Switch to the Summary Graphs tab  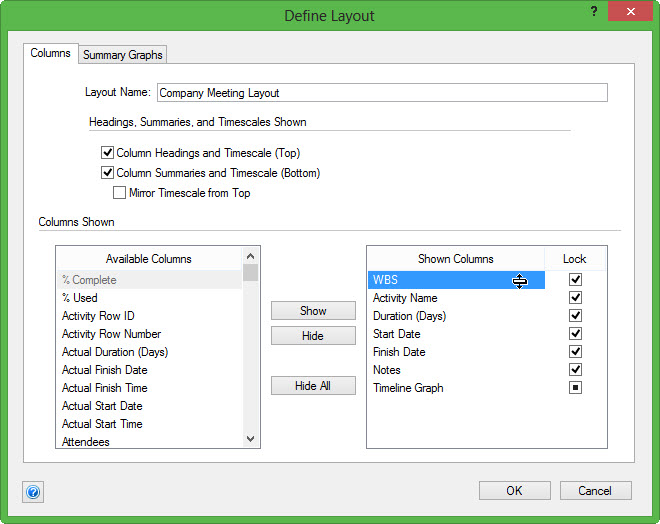(123, 54)
